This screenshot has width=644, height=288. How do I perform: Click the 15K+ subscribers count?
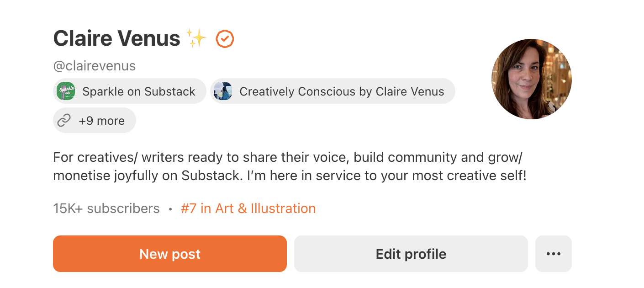point(106,208)
